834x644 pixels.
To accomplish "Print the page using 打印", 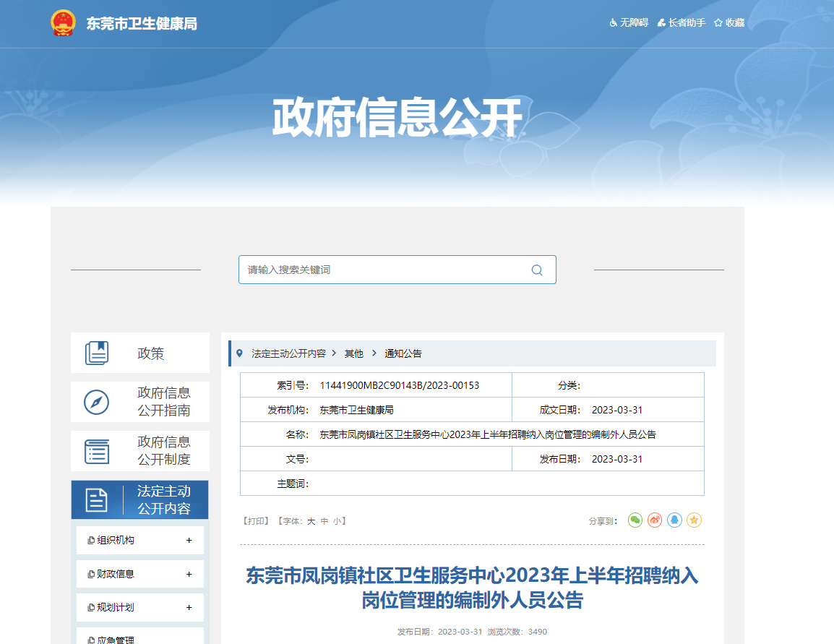I will [x=256, y=520].
